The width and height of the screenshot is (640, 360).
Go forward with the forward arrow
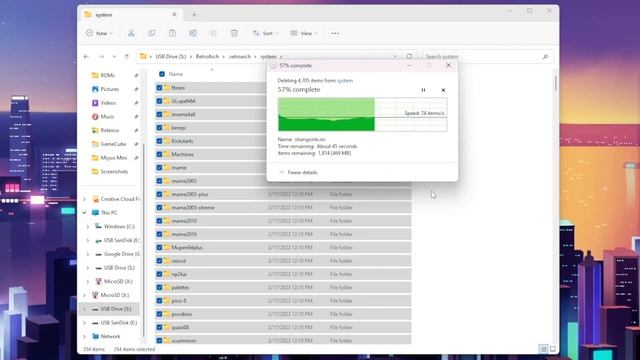(x=101, y=56)
